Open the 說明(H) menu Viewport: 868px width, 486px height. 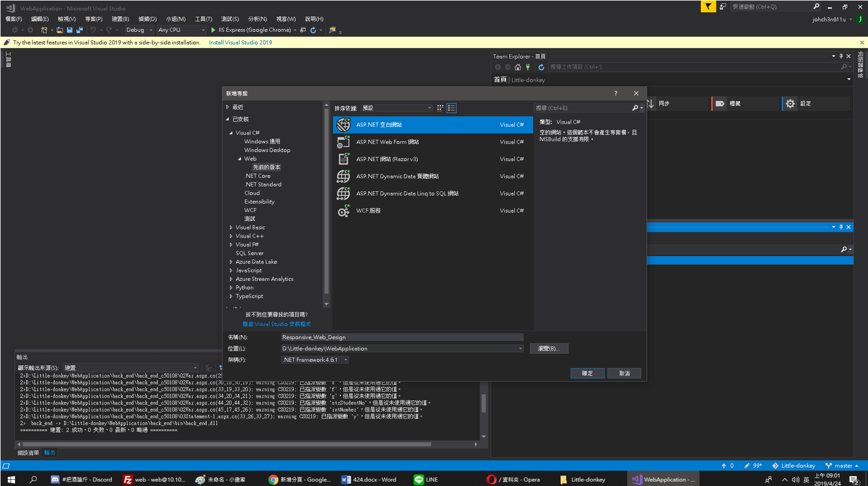pyautogui.click(x=314, y=19)
